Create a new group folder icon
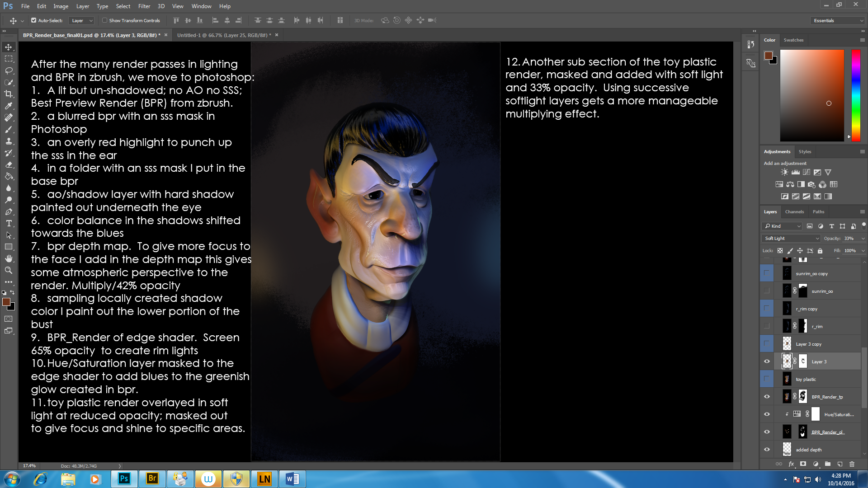868x488 pixels. tap(827, 464)
